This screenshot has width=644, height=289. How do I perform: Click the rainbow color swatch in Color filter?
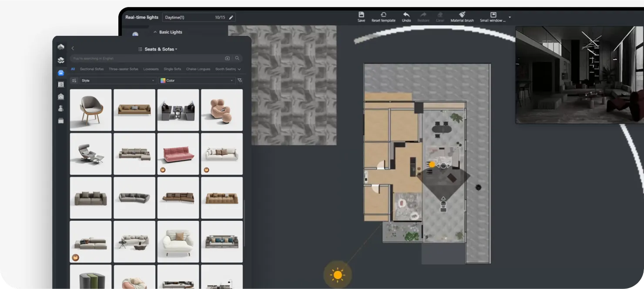click(x=163, y=81)
